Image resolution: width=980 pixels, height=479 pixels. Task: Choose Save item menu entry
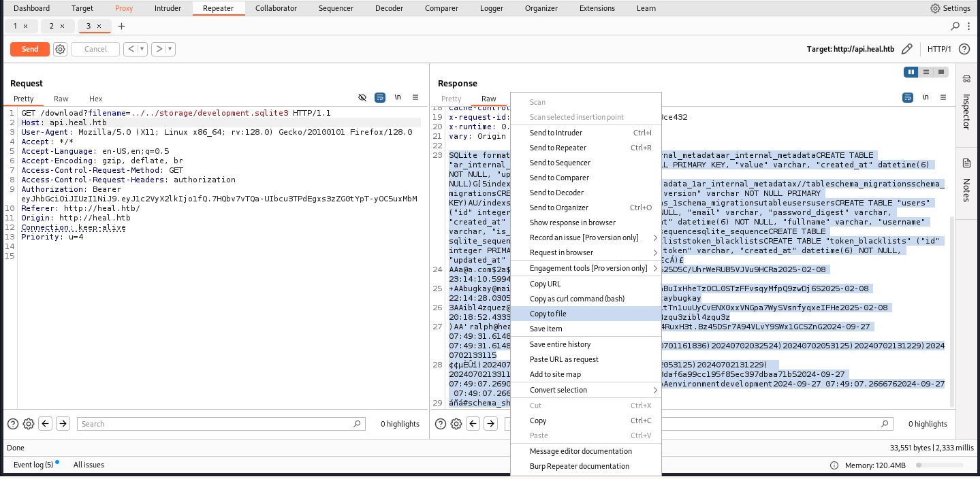(586, 329)
